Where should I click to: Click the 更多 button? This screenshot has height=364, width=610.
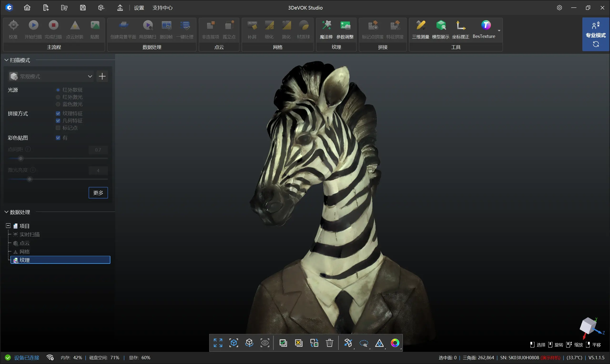(98, 193)
